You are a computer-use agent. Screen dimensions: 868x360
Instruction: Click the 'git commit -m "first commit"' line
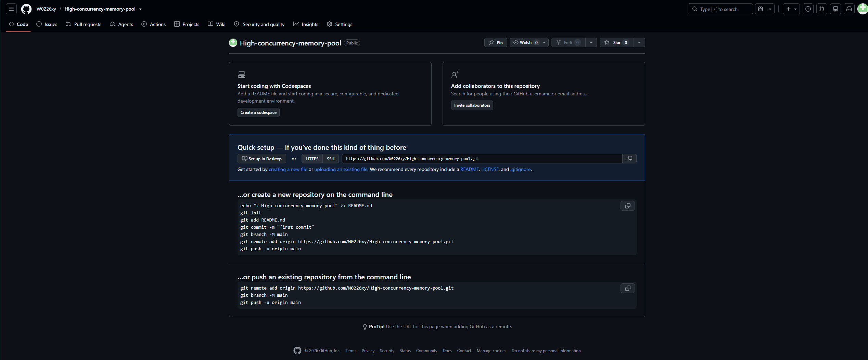coord(277,227)
